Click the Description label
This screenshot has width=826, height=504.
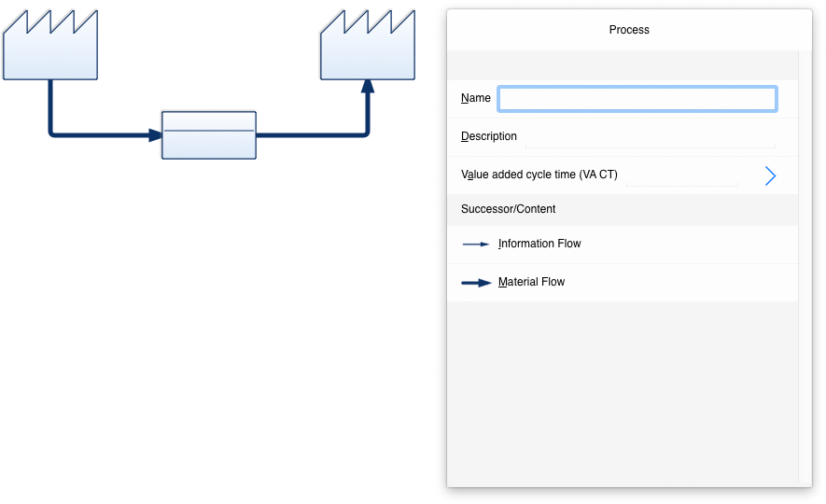[x=489, y=136]
